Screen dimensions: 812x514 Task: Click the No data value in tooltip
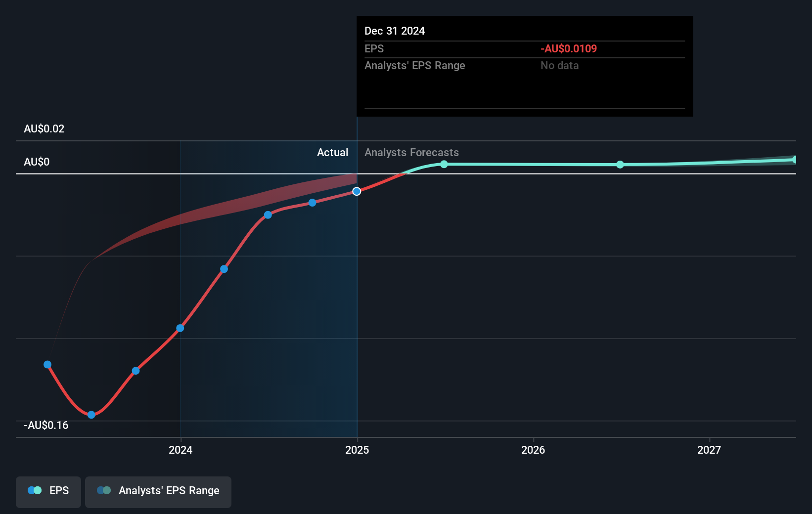point(559,66)
